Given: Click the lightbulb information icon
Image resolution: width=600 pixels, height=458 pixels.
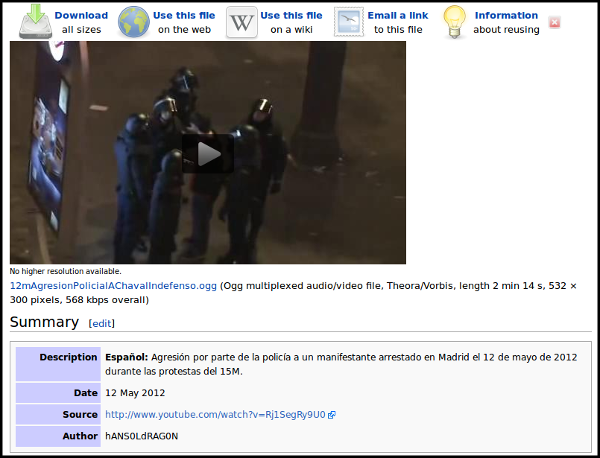Looking at the screenshot, I should tap(454, 21).
